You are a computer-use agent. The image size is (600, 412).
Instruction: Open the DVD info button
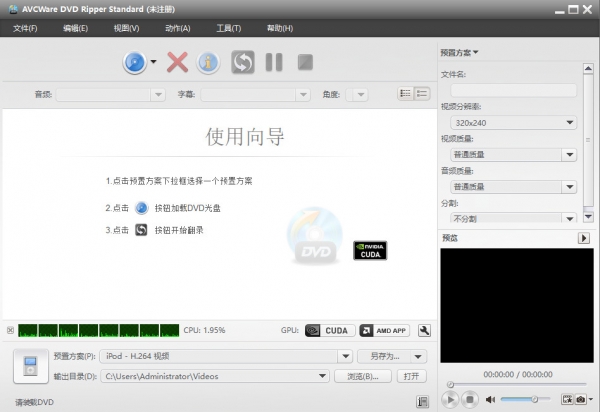click(208, 62)
